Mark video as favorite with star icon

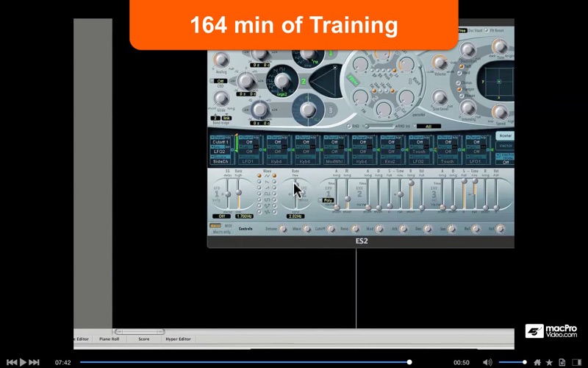[x=549, y=362]
